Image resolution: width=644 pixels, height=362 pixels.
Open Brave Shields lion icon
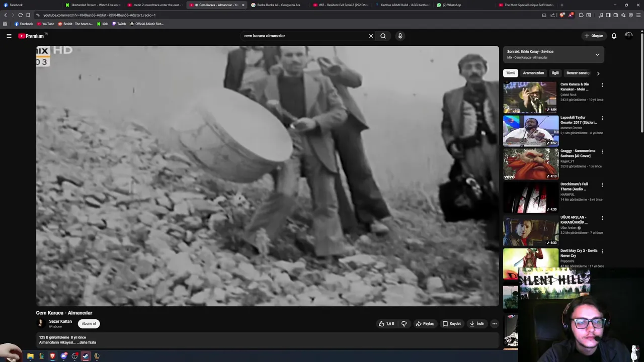(562, 15)
